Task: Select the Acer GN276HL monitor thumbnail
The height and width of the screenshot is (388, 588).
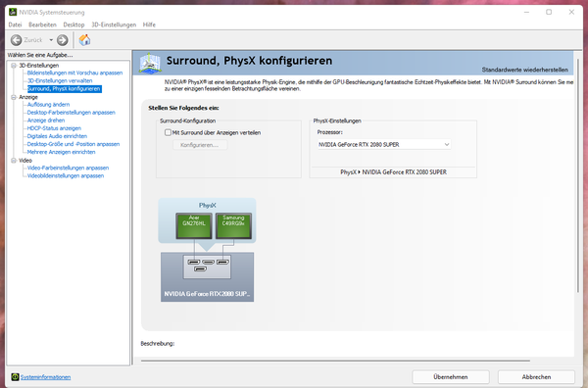Action: (x=194, y=225)
